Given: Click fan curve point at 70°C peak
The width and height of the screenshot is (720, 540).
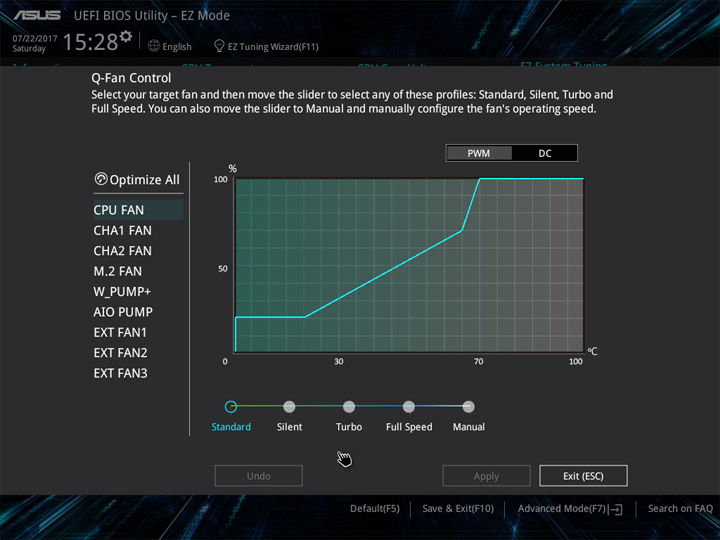Looking at the screenshot, I should coord(479,179).
